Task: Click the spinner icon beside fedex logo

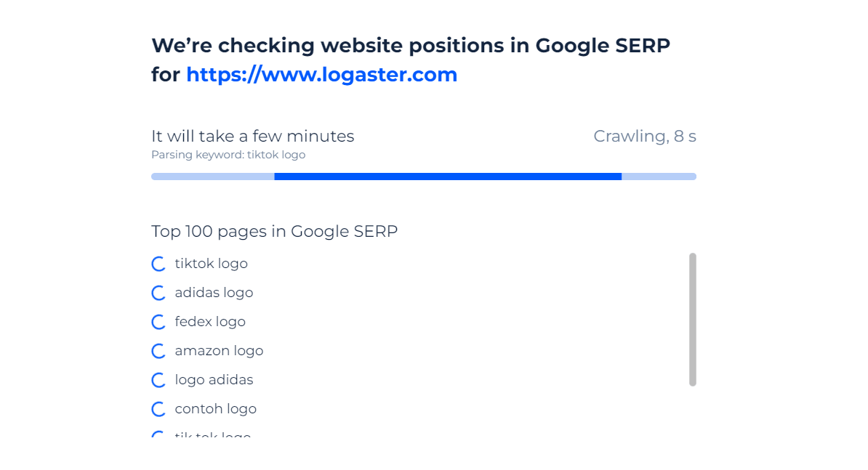Action: 158,322
